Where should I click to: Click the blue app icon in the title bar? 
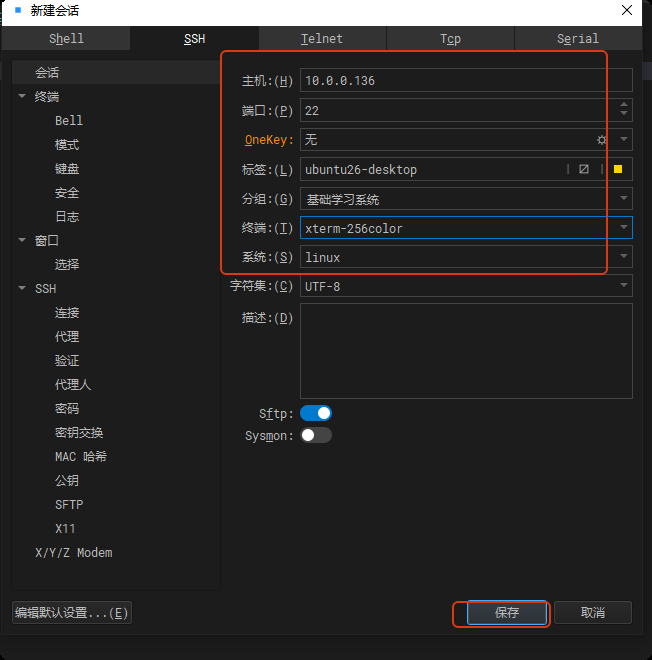[x=18, y=10]
